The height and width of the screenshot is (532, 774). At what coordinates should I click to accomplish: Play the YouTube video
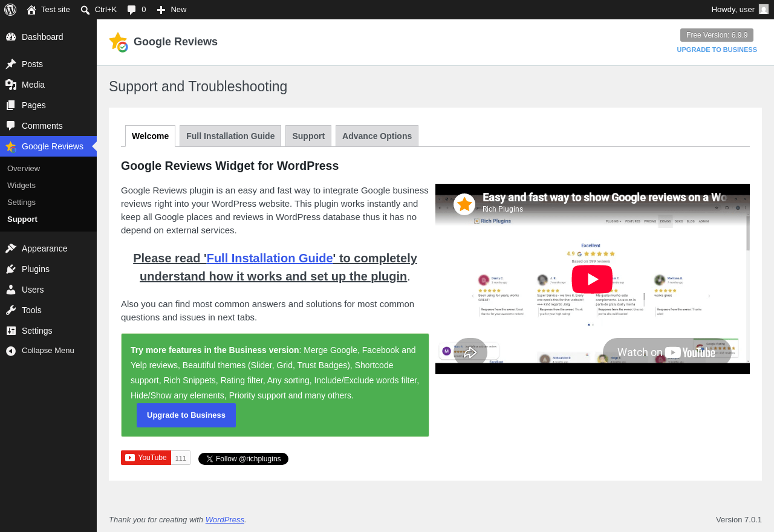593,279
